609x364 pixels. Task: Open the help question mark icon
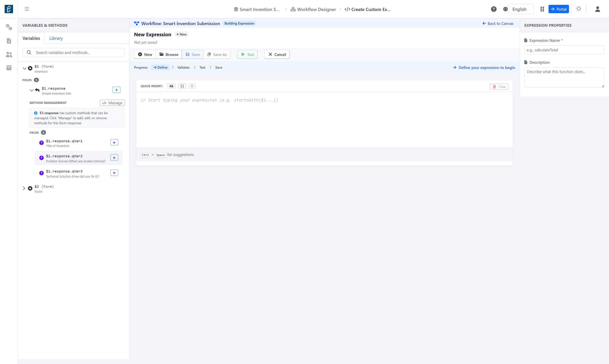tap(494, 9)
